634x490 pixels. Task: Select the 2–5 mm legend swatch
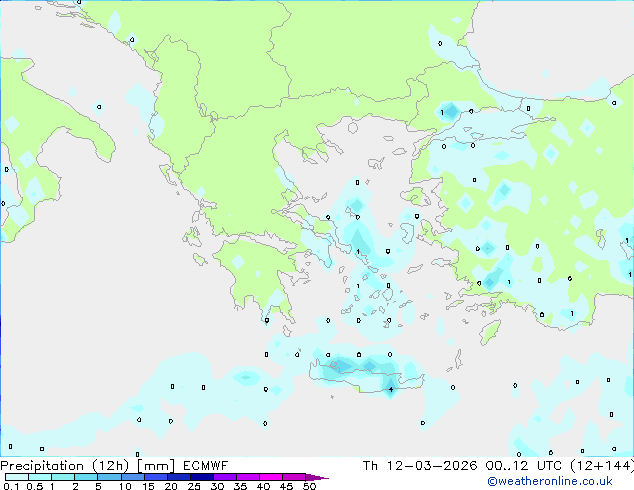coord(86,477)
